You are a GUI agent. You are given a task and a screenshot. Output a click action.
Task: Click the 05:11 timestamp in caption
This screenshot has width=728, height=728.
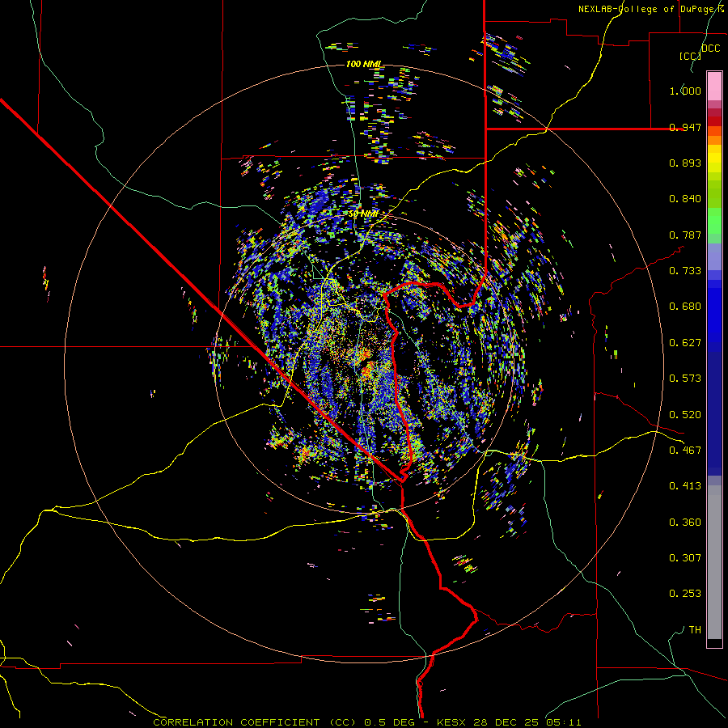pyautogui.click(x=564, y=722)
